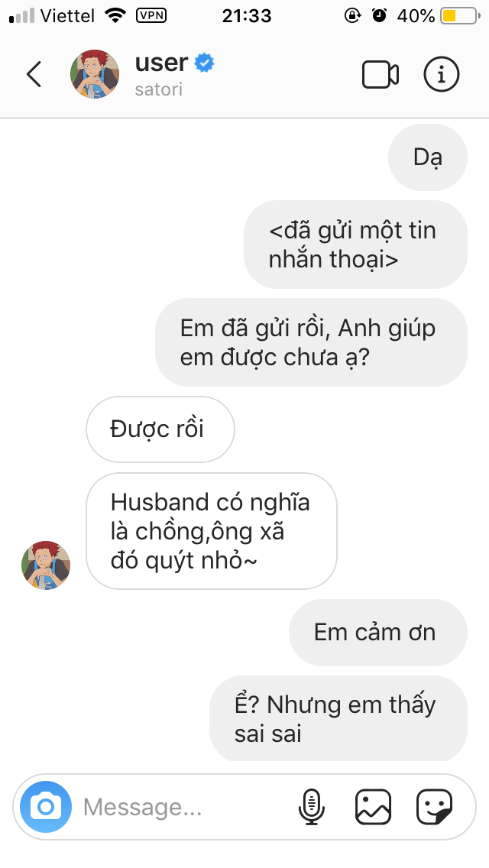Focus the Message... input field
Viewport: 489px width, 868px height.
click(183, 807)
